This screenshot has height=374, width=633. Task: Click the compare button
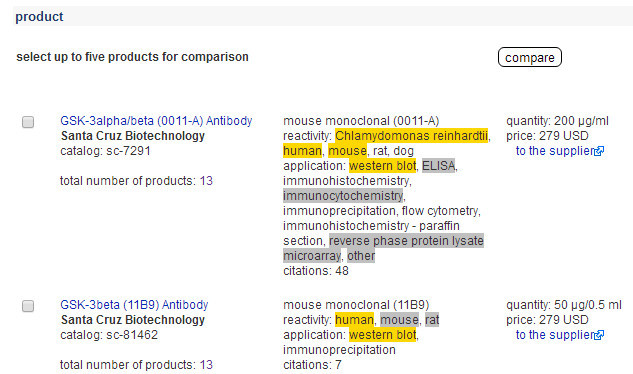(x=530, y=57)
